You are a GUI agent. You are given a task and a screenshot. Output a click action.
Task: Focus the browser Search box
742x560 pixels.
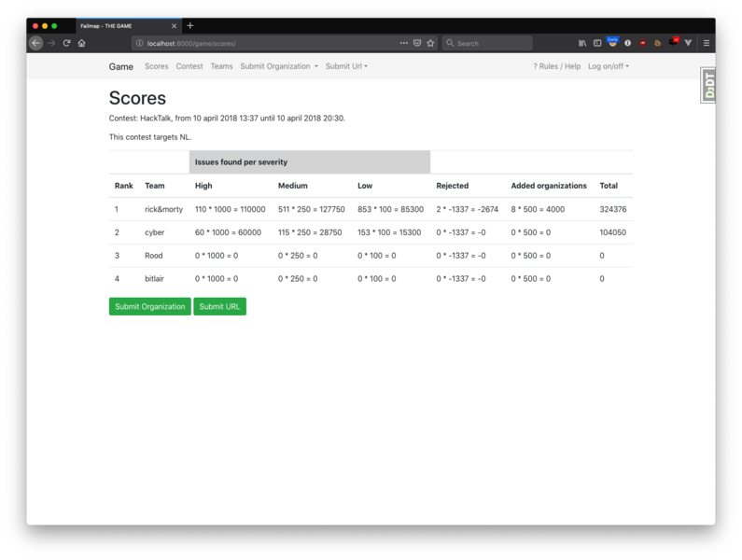[x=487, y=43]
